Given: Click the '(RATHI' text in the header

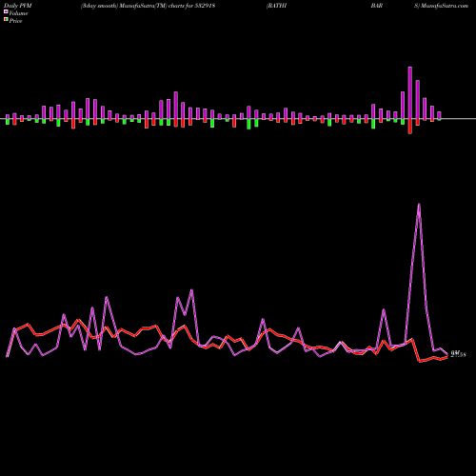Looking at the screenshot, I should (x=276, y=6).
